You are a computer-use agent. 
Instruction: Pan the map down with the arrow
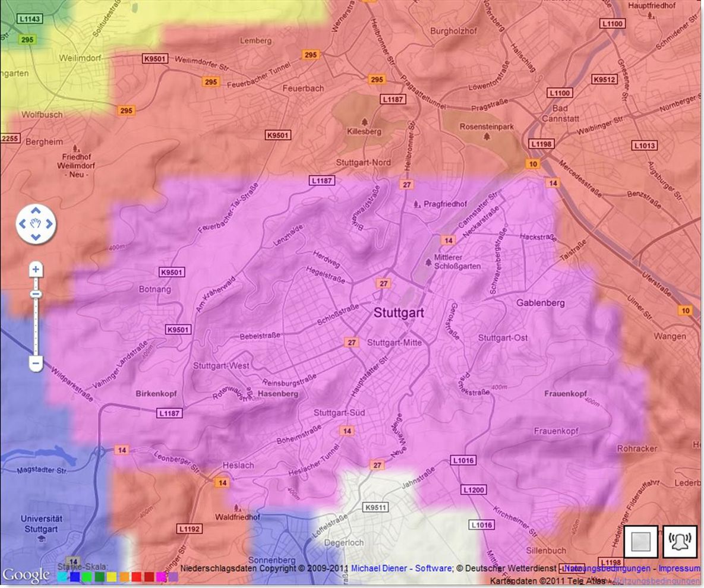coord(36,237)
